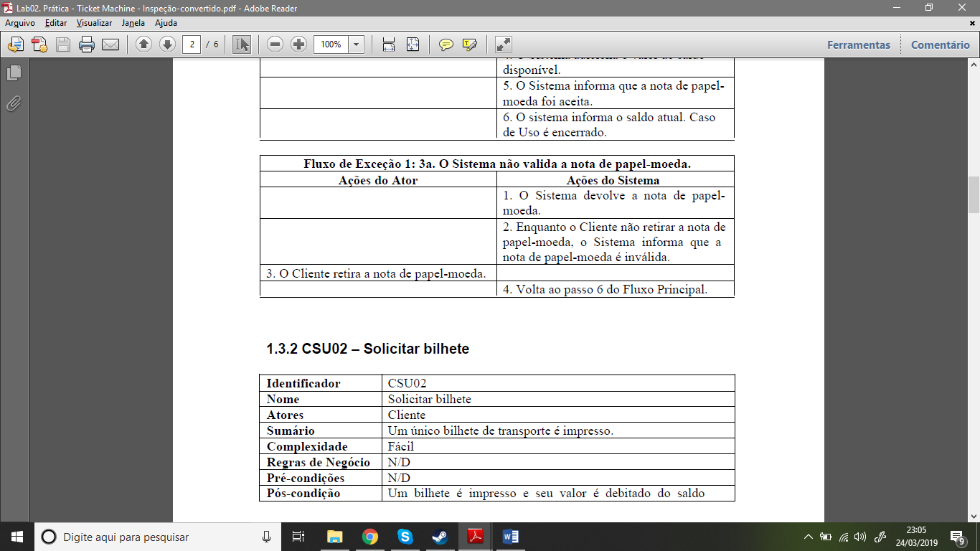Screen dimensions: 980x551
Task: Click heading '1.3.2 CSU02 – Solicitar bilhete'
Action: coord(368,349)
